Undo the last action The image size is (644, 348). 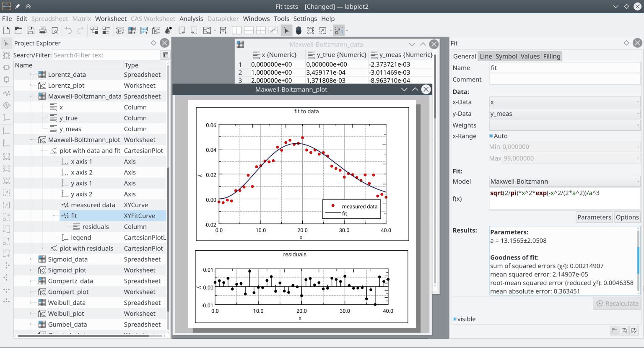pos(68,30)
